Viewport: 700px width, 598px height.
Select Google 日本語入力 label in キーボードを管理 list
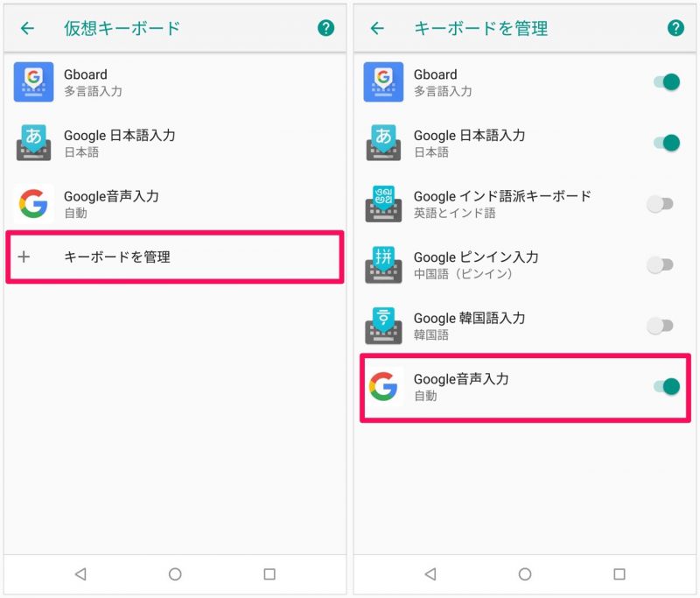point(469,136)
